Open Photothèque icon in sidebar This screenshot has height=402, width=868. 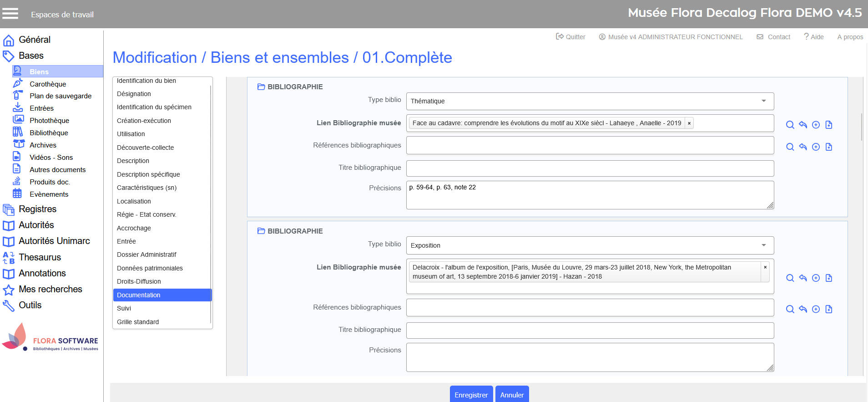[x=18, y=120]
